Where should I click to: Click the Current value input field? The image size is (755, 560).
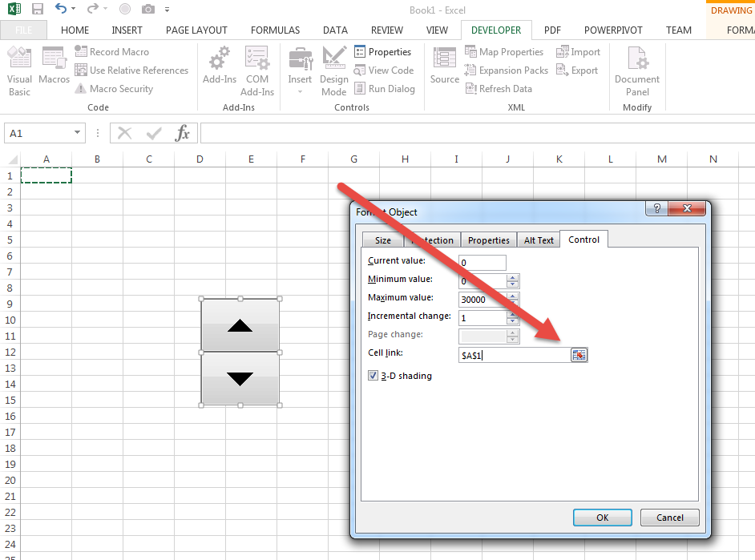pos(482,263)
